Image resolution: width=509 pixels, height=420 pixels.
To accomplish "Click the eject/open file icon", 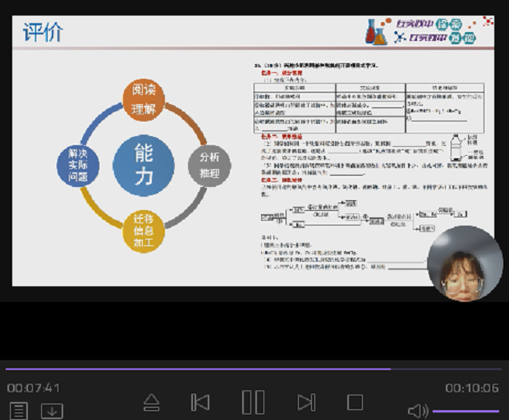I will click(151, 402).
